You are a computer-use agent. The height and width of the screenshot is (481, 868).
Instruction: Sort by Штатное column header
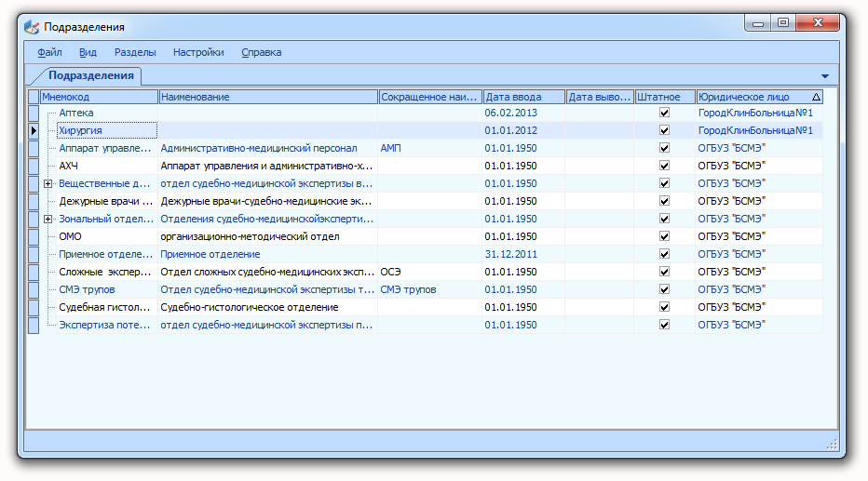tap(665, 97)
